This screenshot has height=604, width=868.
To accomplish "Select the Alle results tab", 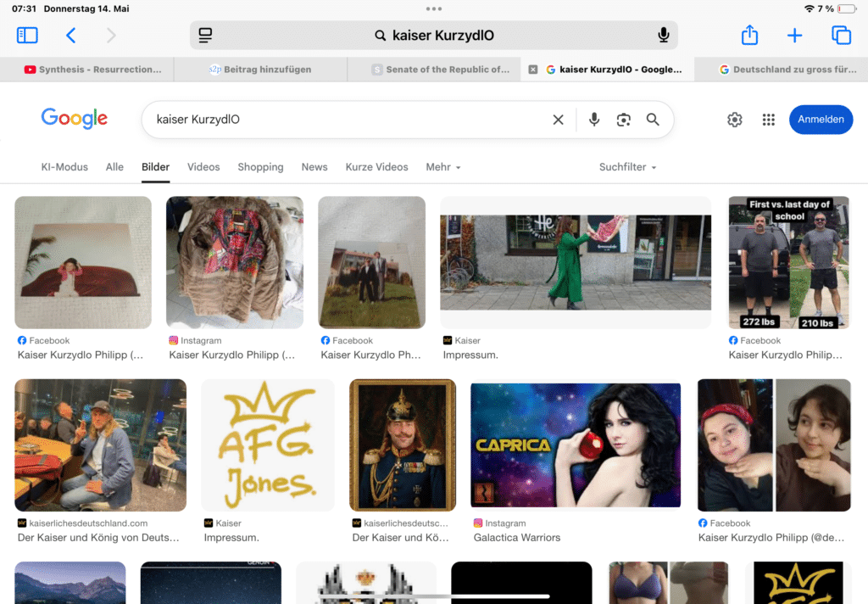I will coord(114,167).
